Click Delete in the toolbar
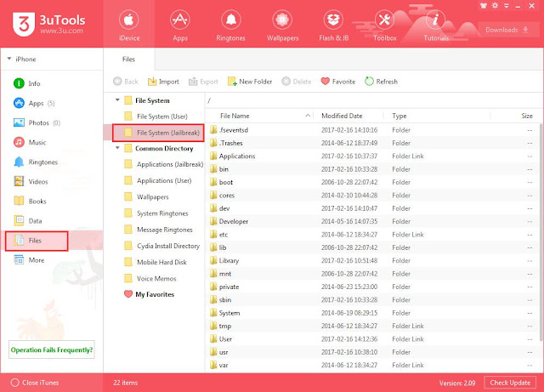The width and height of the screenshot is (544, 392). point(297,82)
